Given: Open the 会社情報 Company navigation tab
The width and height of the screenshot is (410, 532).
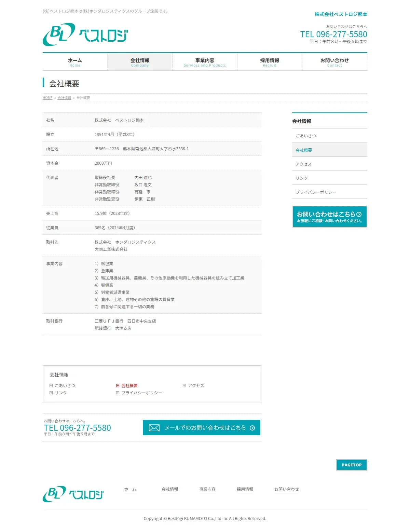Looking at the screenshot, I should click(140, 62).
